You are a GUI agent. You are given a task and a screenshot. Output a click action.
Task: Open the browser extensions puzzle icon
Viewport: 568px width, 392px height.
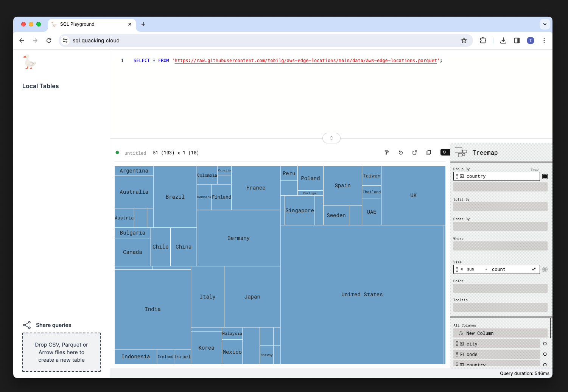point(483,40)
